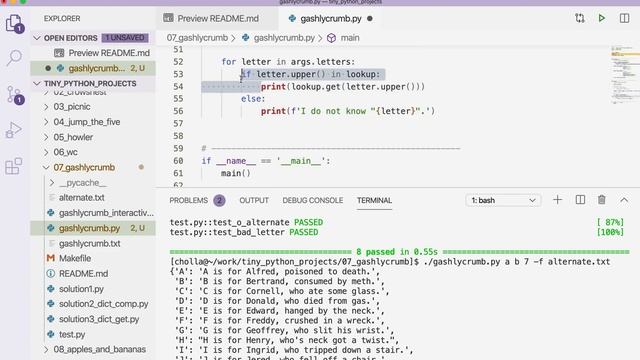Click the markdown preview icon in the README tab
This screenshot has width=640, height=360.
(x=168, y=18)
